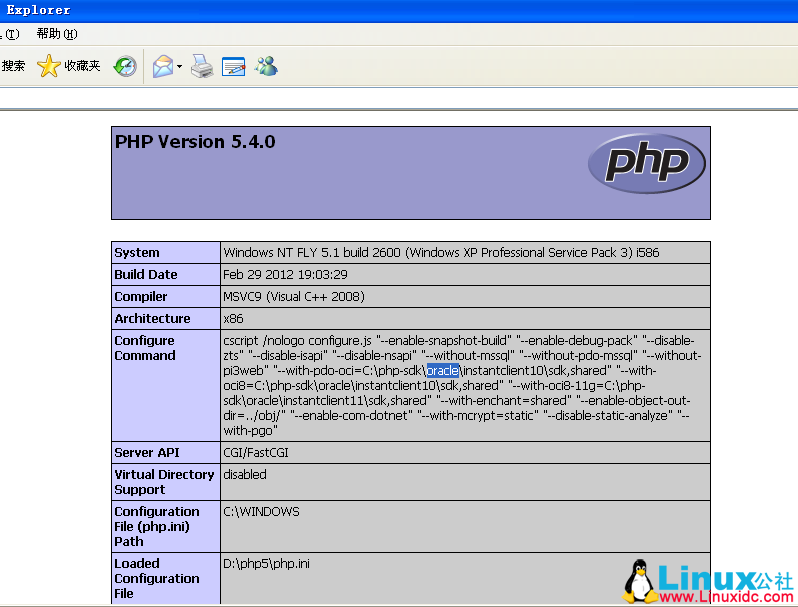The width and height of the screenshot is (798, 607).
Task: Click the x86 architecture value
Action: [233, 319]
